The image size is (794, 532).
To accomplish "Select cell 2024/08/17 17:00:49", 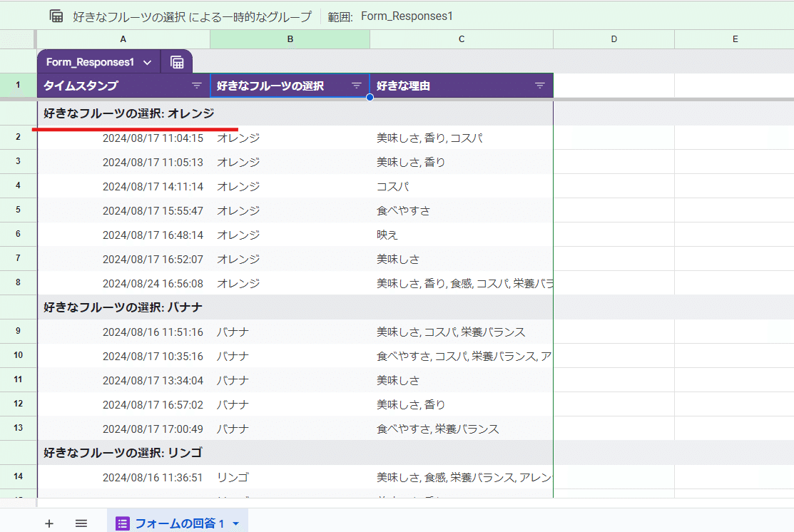I will pyautogui.click(x=123, y=429).
